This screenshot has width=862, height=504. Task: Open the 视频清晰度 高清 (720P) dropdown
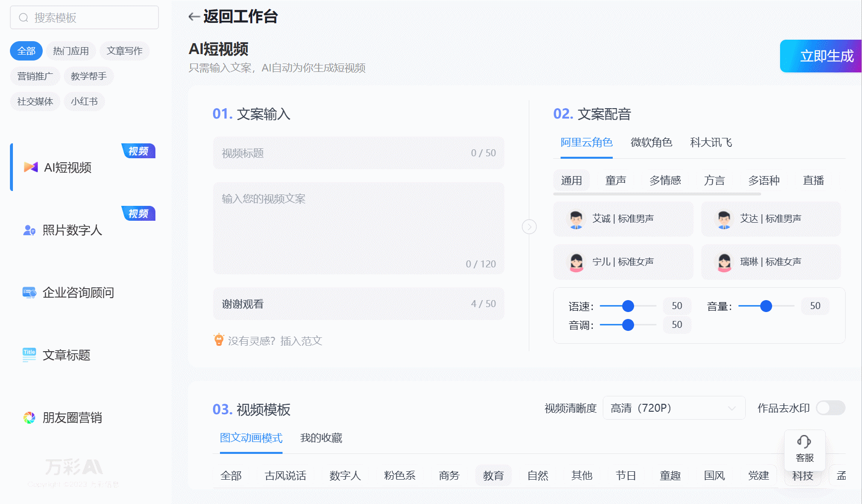[x=674, y=408]
